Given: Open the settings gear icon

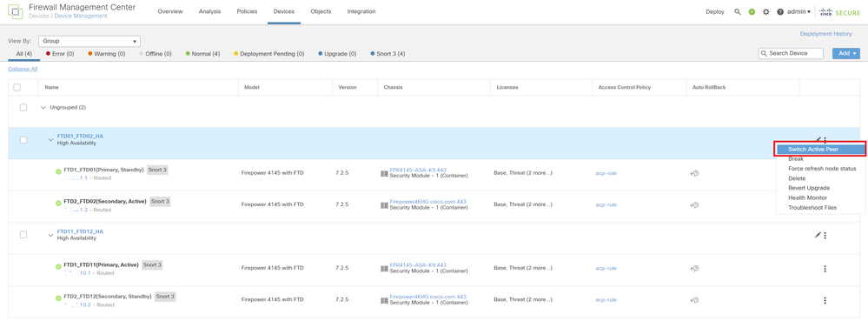Looking at the screenshot, I should (x=766, y=11).
